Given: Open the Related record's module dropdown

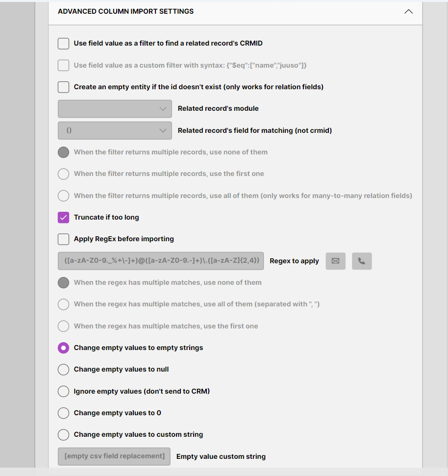Looking at the screenshot, I should pyautogui.click(x=115, y=109).
